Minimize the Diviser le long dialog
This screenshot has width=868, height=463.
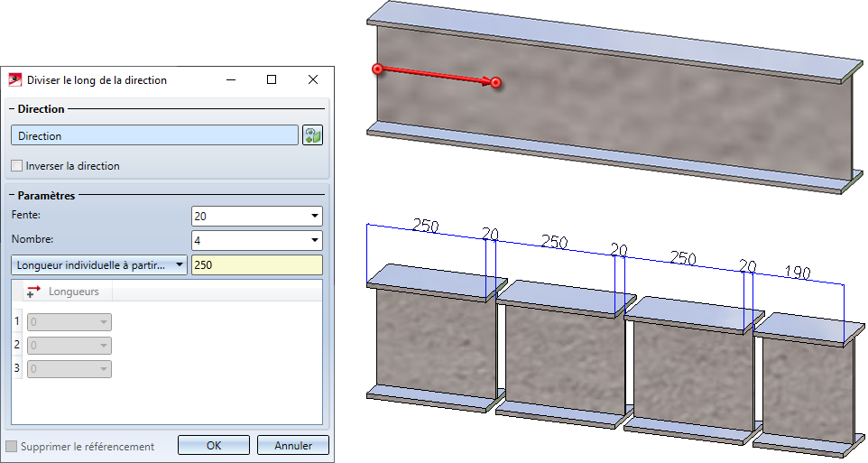click(x=231, y=79)
